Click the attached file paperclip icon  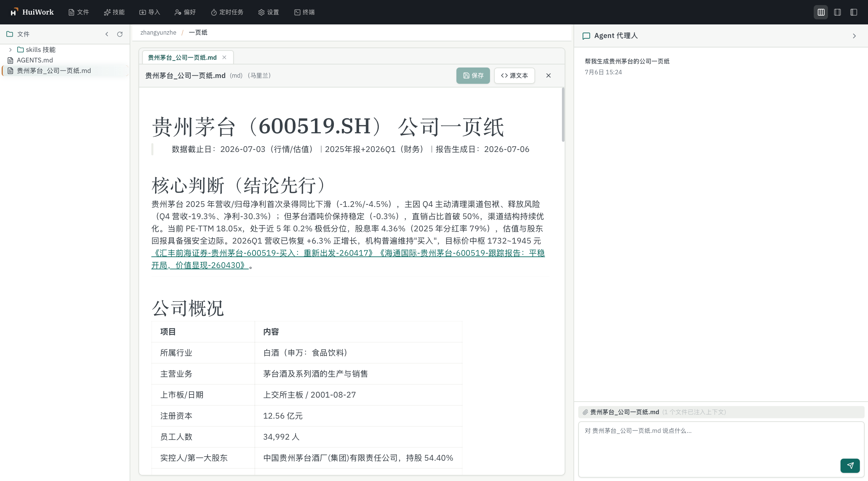(x=585, y=412)
